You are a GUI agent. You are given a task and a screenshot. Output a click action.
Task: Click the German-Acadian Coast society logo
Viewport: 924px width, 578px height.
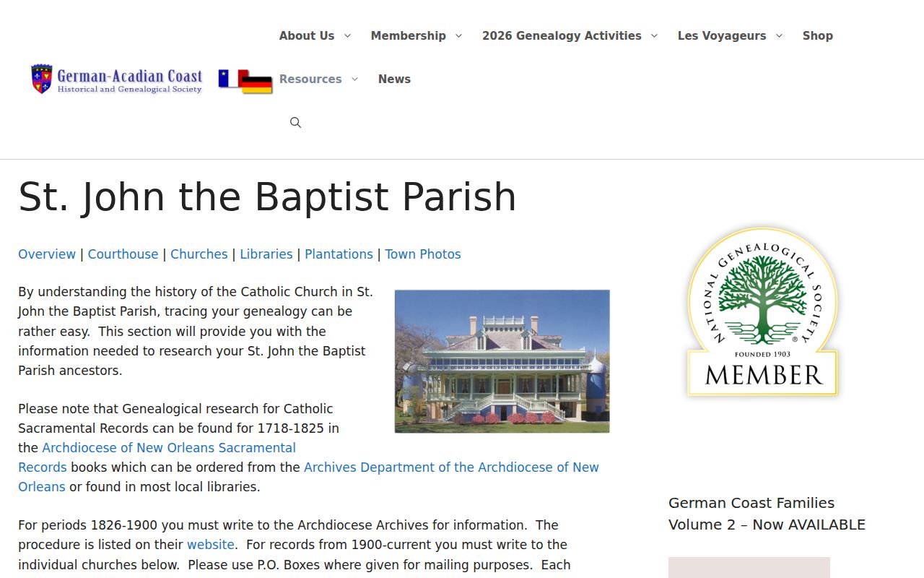pyautogui.click(x=117, y=79)
